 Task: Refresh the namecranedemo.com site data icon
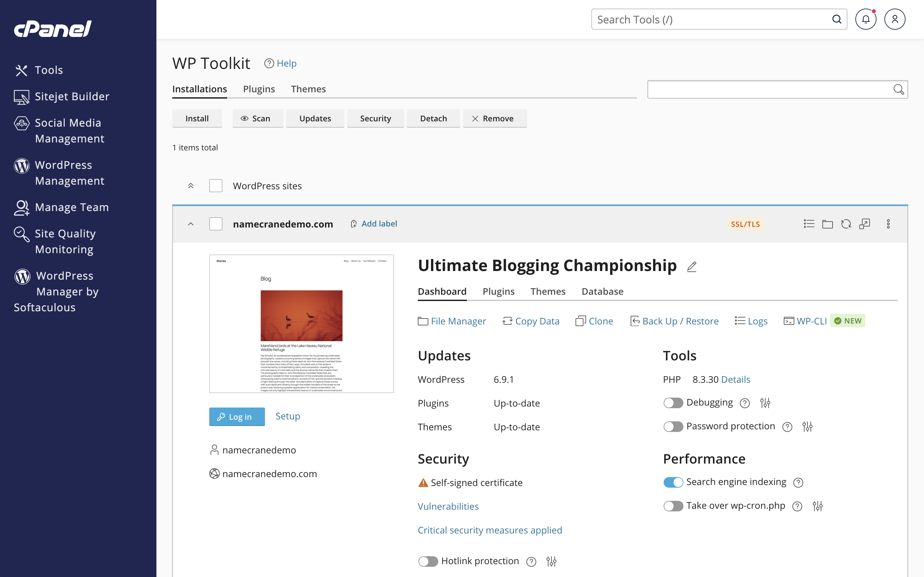pyautogui.click(x=846, y=224)
